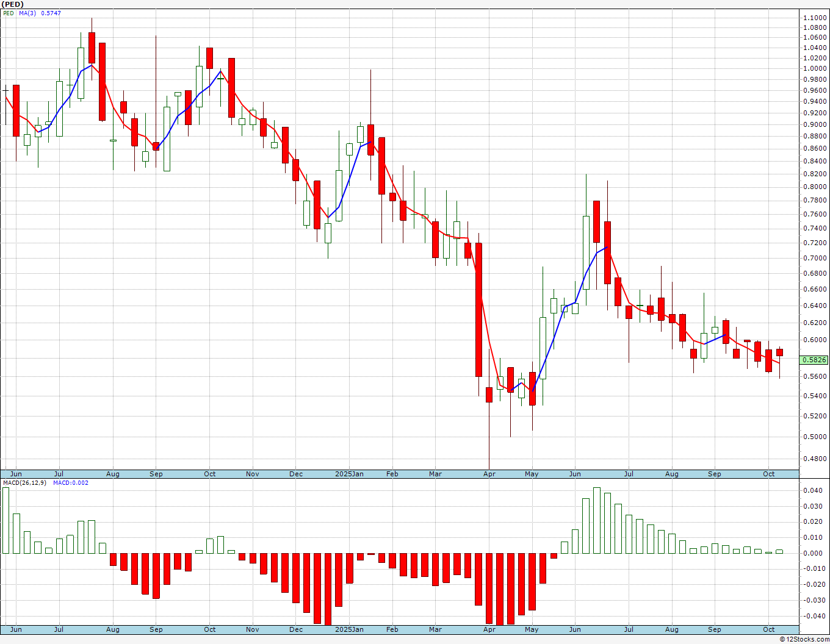
Task: Click the 0.4800 price axis label
Action: coord(815,459)
